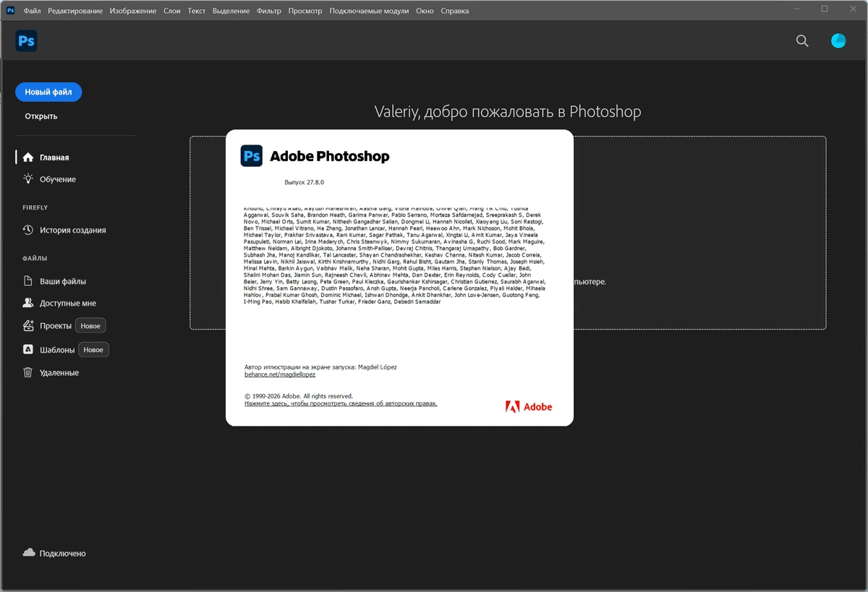
Task: Click the copyright info link in About dialog
Action: coord(341,403)
